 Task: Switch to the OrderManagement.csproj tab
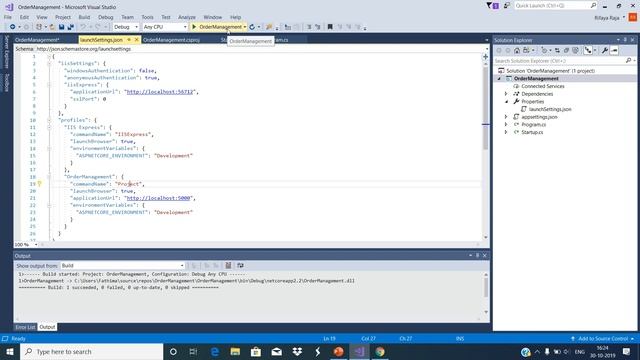pyautogui.click(x=171, y=40)
